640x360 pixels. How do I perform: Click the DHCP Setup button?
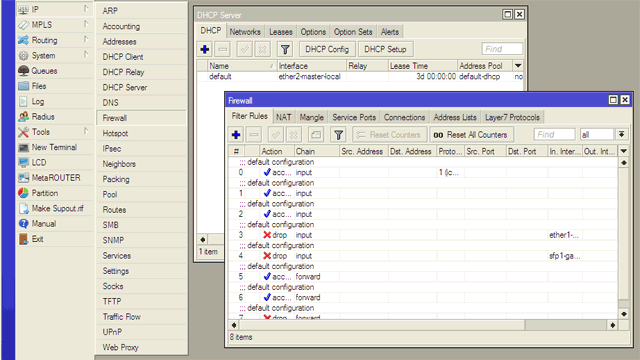(385, 49)
